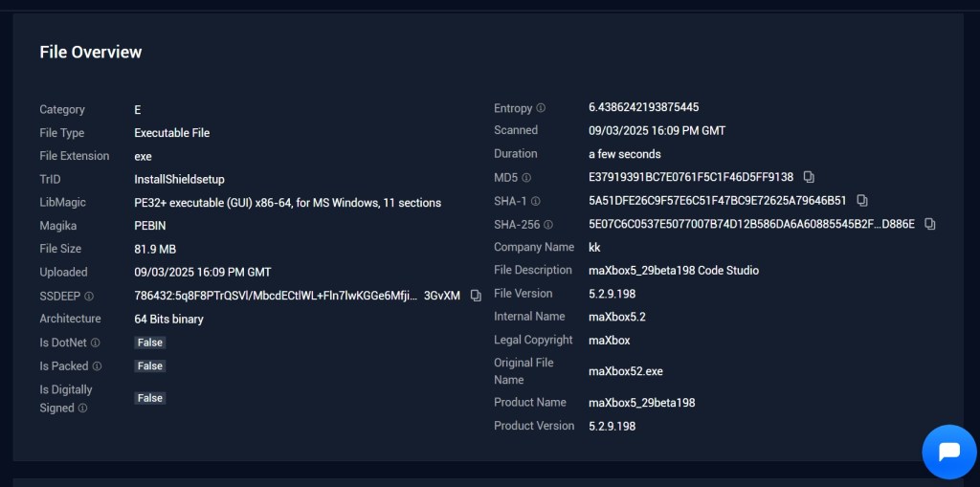This screenshot has width=980, height=487.
Task: Click the Is Packed info icon
Action: pyautogui.click(x=97, y=366)
